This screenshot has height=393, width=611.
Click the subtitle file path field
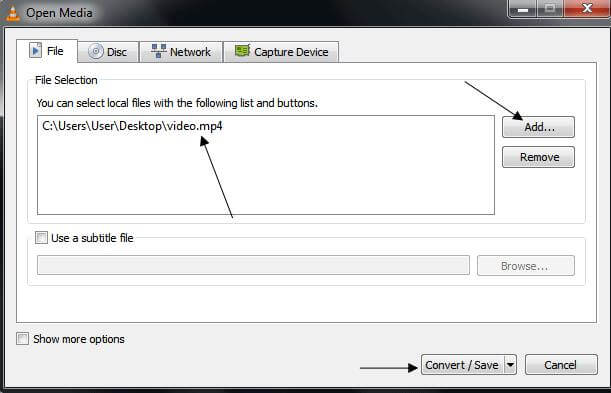pos(253,265)
